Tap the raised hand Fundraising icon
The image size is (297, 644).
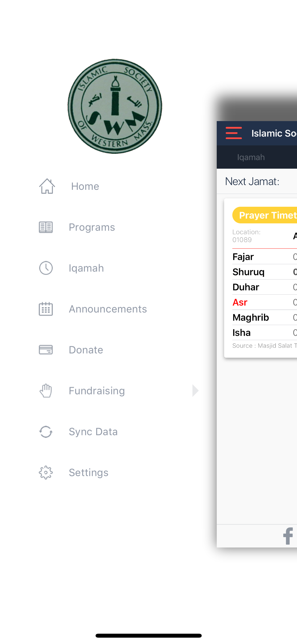[x=46, y=390]
